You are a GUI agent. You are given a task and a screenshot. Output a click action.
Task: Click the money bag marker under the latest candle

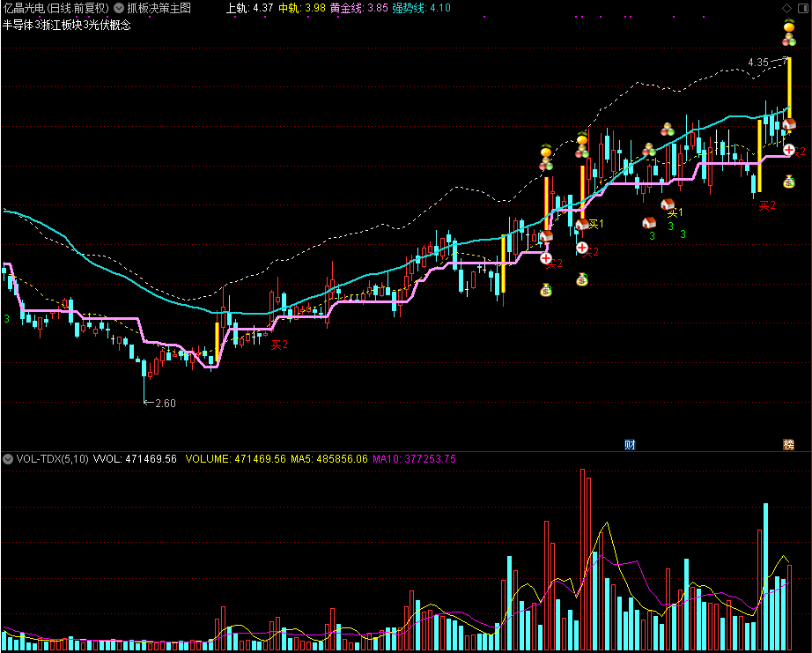tap(789, 182)
